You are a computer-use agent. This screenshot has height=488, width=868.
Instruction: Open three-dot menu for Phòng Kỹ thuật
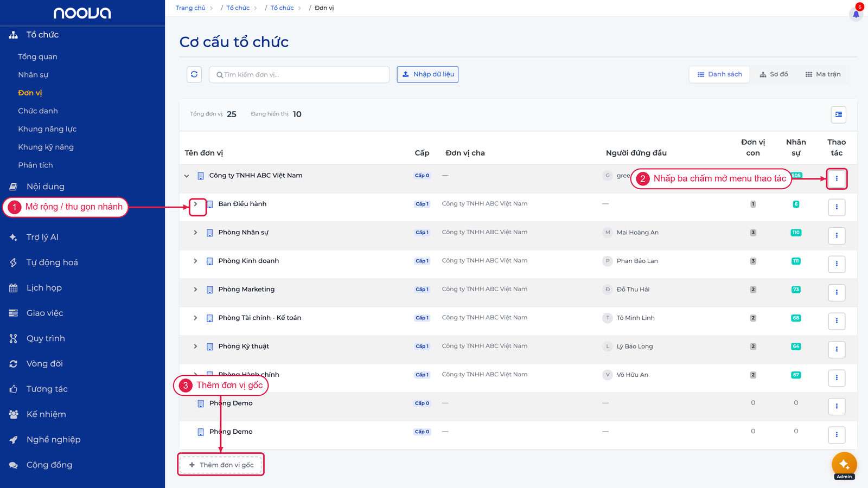[x=837, y=349]
